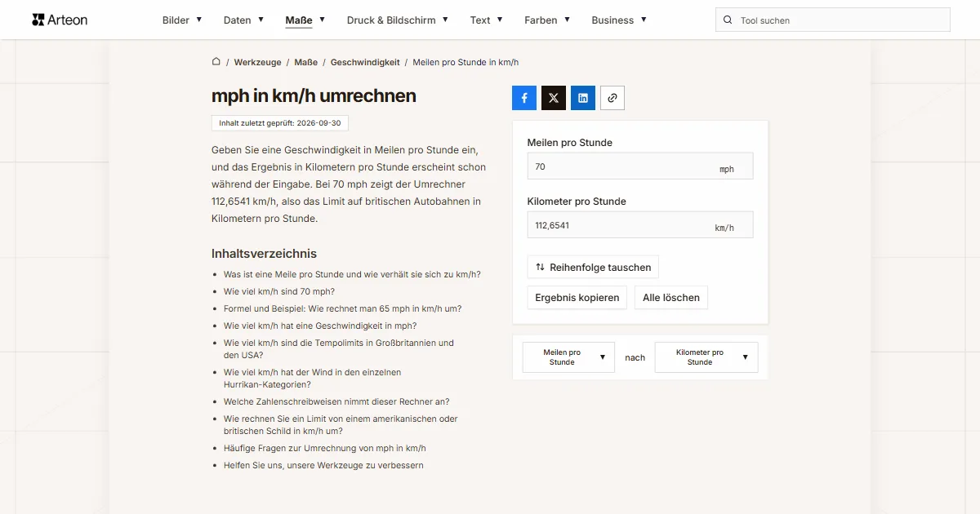The image size is (980, 514).
Task: Open the Daten menu
Action: click(x=243, y=20)
